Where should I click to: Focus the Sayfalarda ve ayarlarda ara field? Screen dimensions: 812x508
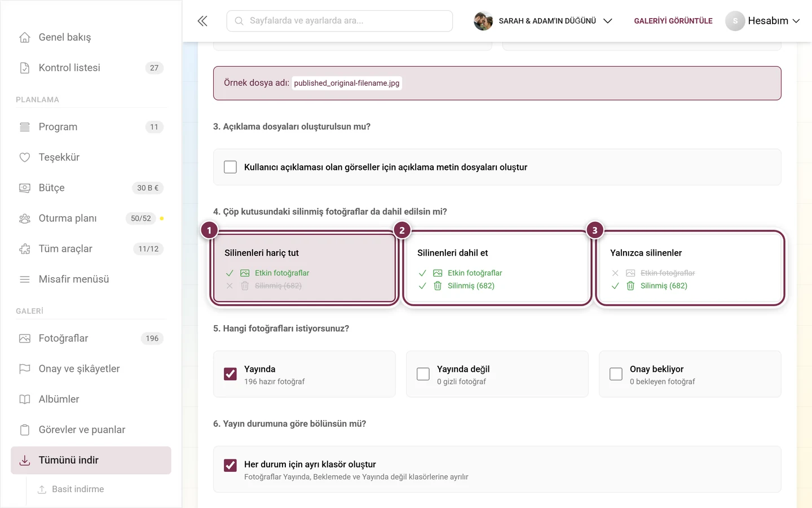pos(339,21)
